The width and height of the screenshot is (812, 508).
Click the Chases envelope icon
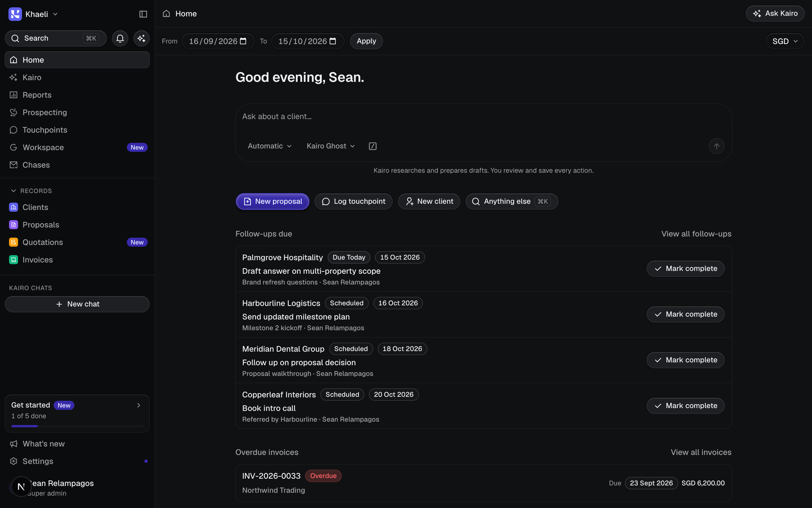[x=14, y=165]
